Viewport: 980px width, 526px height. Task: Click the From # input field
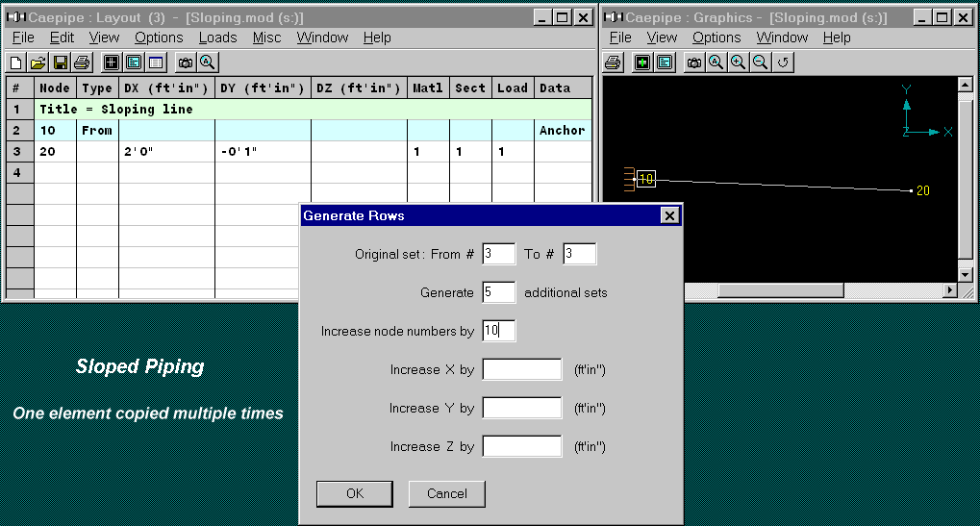point(499,254)
